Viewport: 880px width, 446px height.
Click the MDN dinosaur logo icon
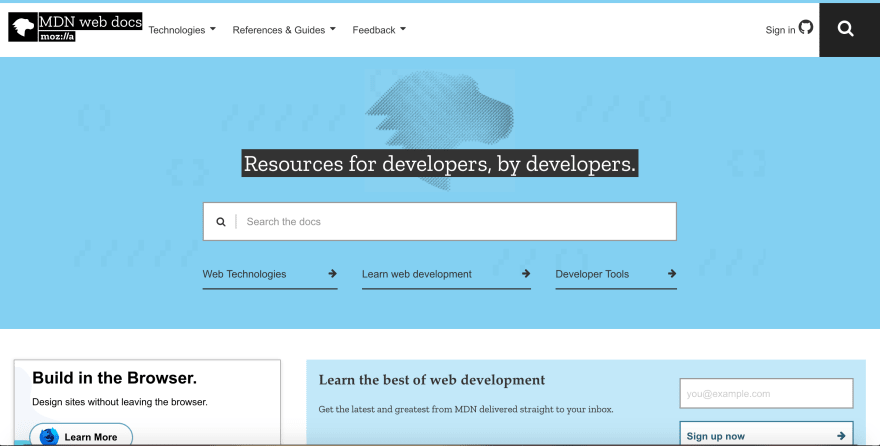(23, 27)
